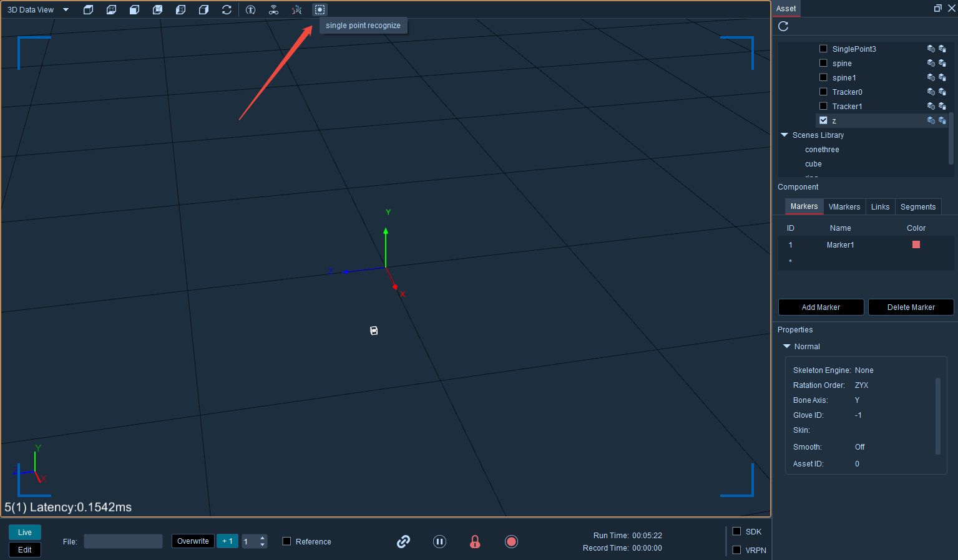Viewport: 958px width, 560px height.
Task: Switch to the Markers tab
Action: click(x=804, y=206)
